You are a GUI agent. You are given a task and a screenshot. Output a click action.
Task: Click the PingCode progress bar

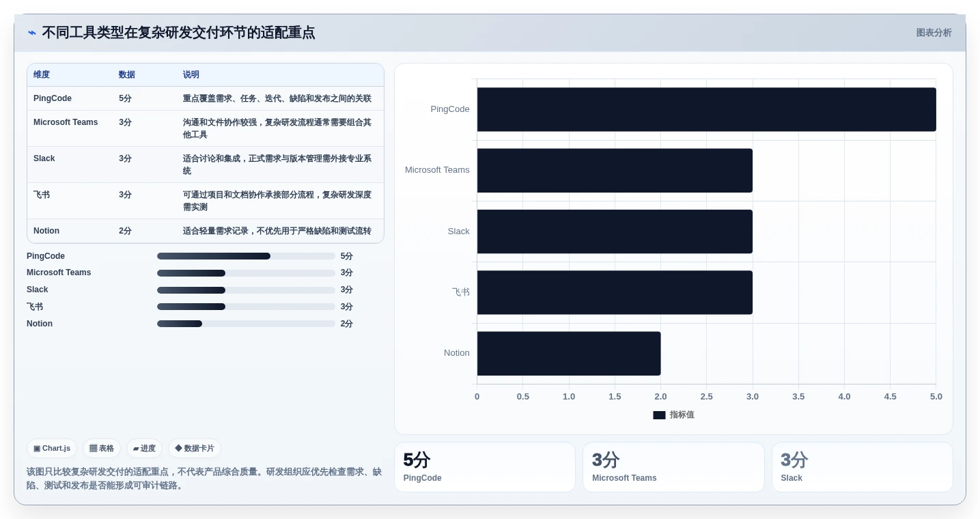click(246, 256)
